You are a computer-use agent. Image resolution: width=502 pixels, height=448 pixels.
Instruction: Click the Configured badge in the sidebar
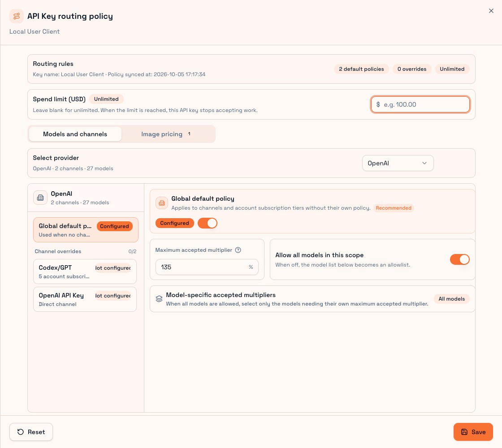pyautogui.click(x=114, y=226)
